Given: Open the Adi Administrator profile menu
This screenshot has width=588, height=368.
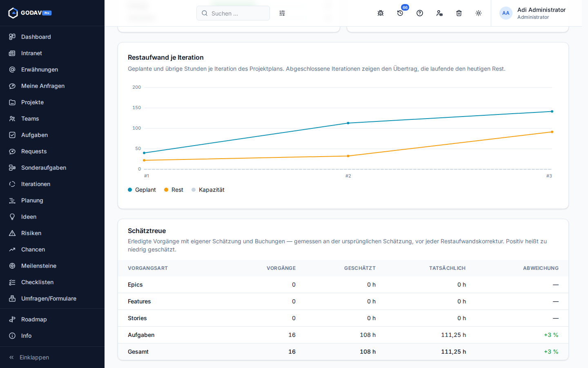Looking at the screenshot, I should (x=532, y=13).
